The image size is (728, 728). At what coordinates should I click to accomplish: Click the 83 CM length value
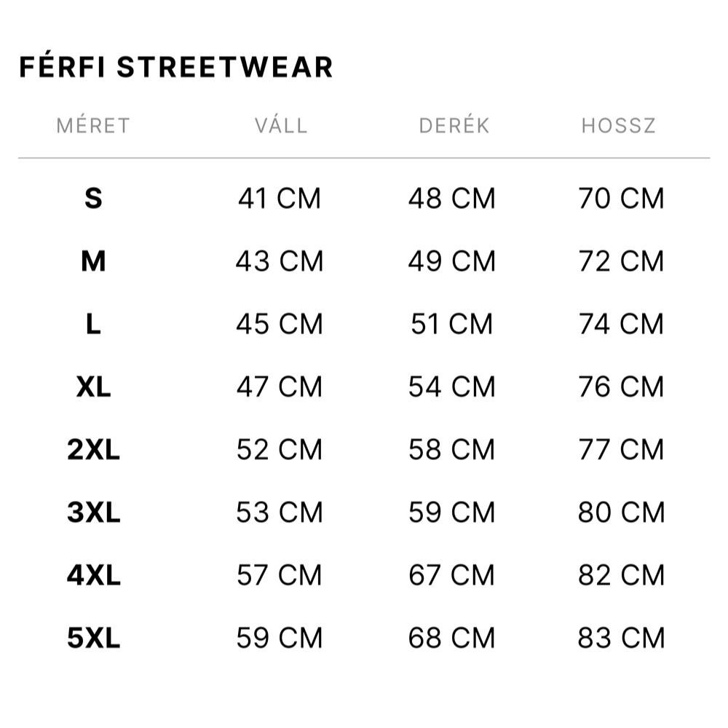(x=621, y=638)
